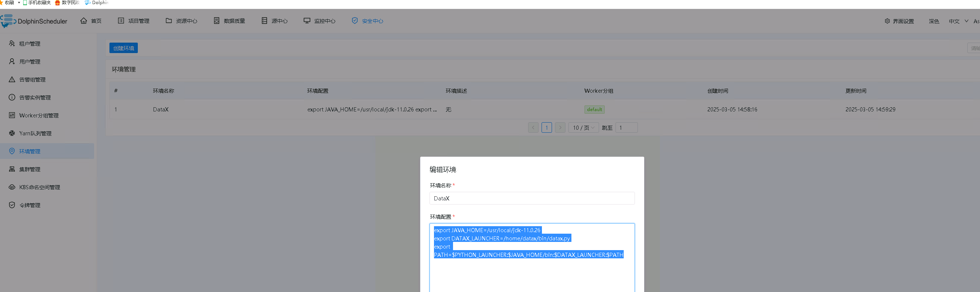
Task: Click the 环境名称 column header
Action: tap(164, 90)
